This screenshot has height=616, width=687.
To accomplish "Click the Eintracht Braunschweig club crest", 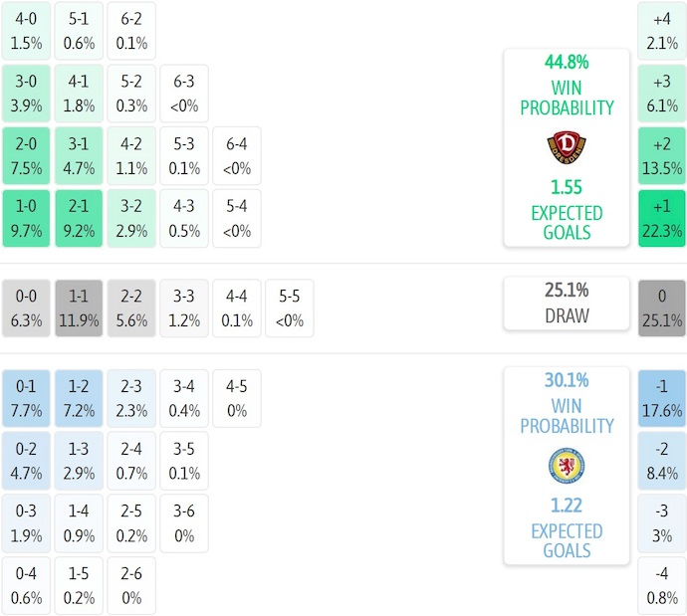I will (566, 466).
